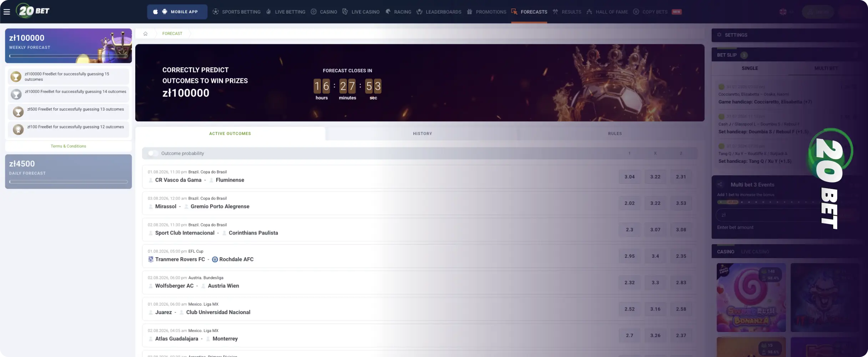This screenshot has width=868, height=357.
Task: Select the zł100000 Weekly Forecast card
Action: [69, 46]
